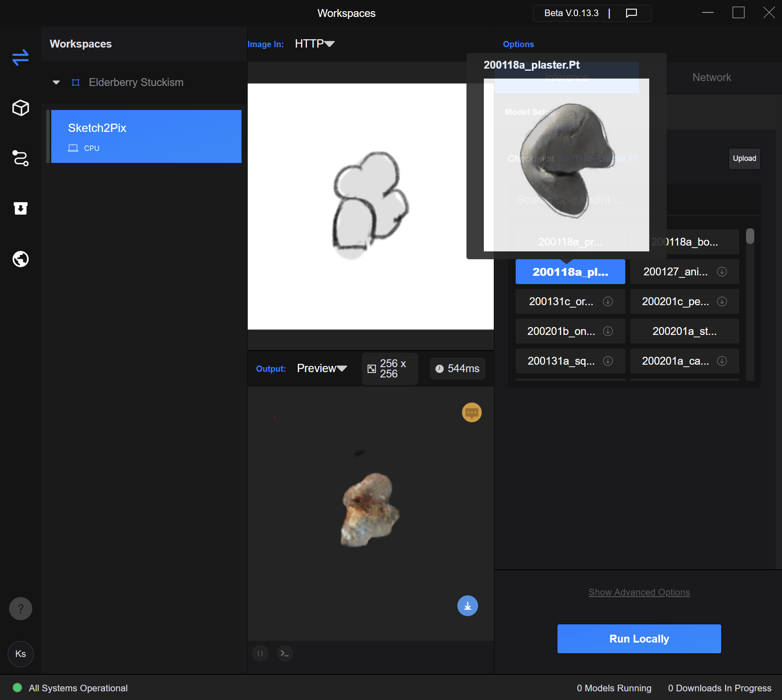Click the yellow comment bubble on output
782x700 pixels.
[x=471, y=412]
